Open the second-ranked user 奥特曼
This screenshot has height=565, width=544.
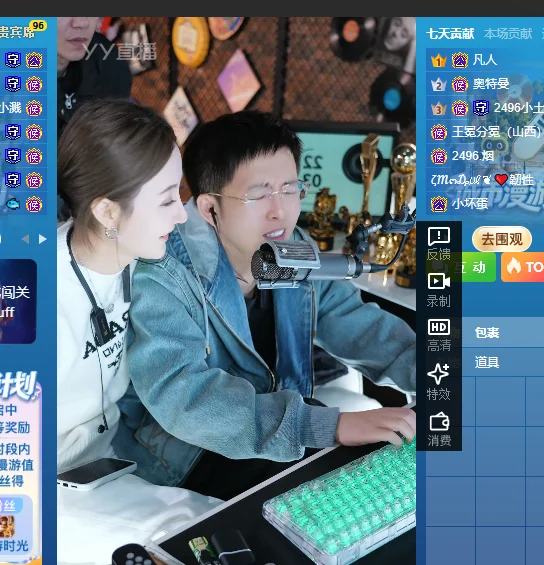(x=491, y=84)
